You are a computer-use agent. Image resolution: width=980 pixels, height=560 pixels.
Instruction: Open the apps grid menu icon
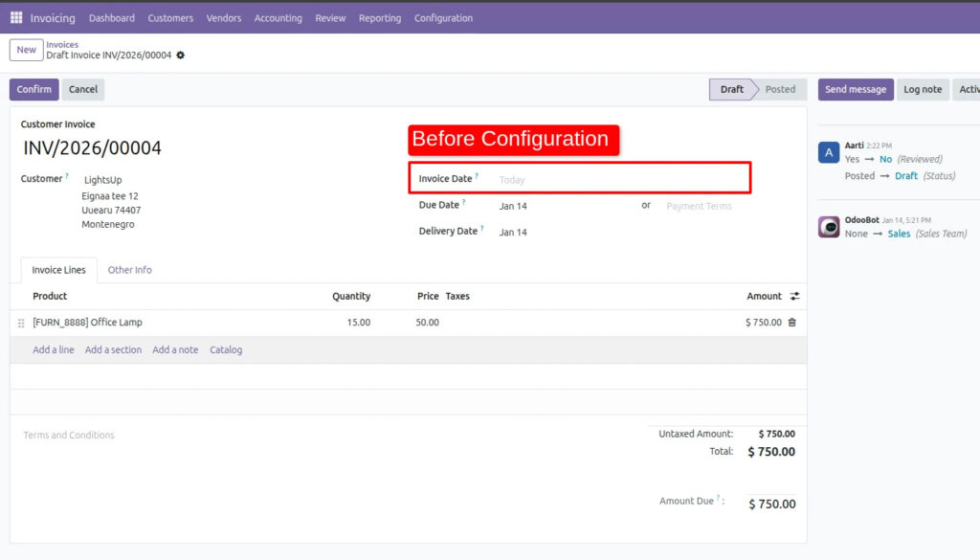(x=16, y=18)
